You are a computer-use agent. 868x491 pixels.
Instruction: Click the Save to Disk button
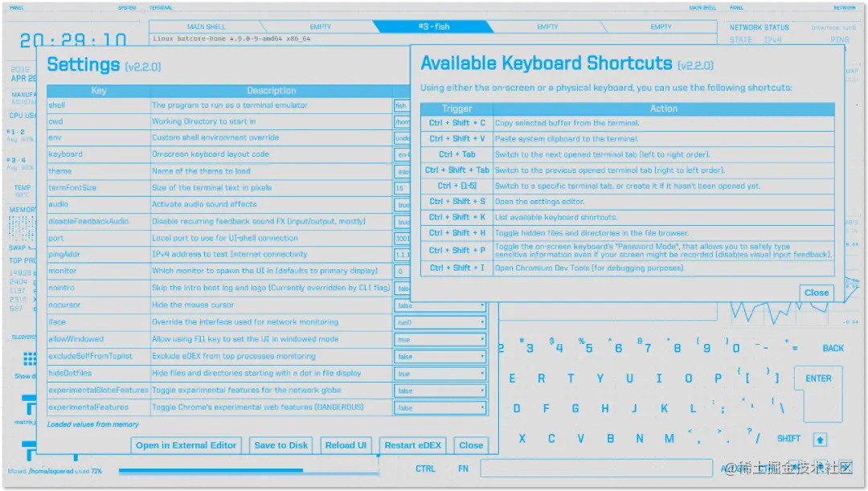(280, 445)
